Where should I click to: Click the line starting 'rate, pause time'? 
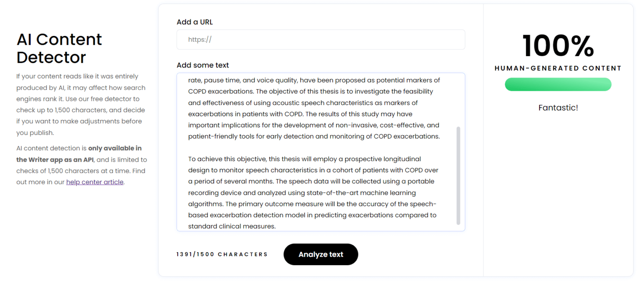click(x=314, y=80)
